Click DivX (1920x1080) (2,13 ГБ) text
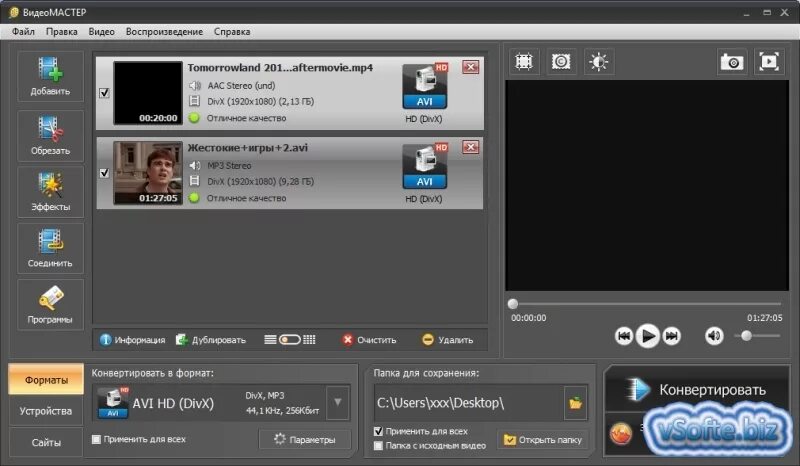This screenshot has width=800, height=466. 261,102
